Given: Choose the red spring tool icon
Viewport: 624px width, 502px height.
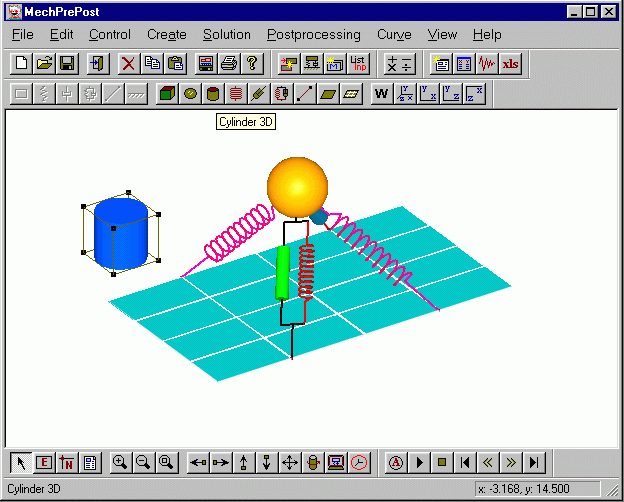Looking at the screenshot, I should 236,94.
